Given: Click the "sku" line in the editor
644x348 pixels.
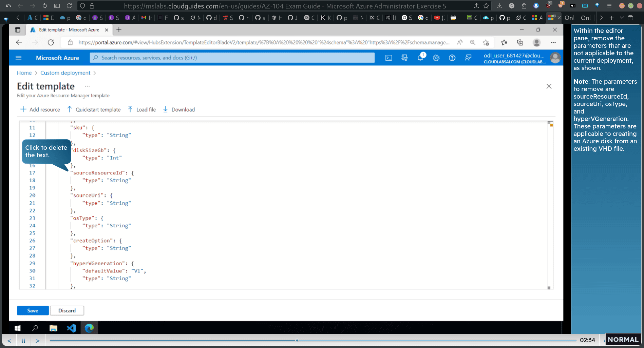Looking at the screenshot, I should point(82,127).
